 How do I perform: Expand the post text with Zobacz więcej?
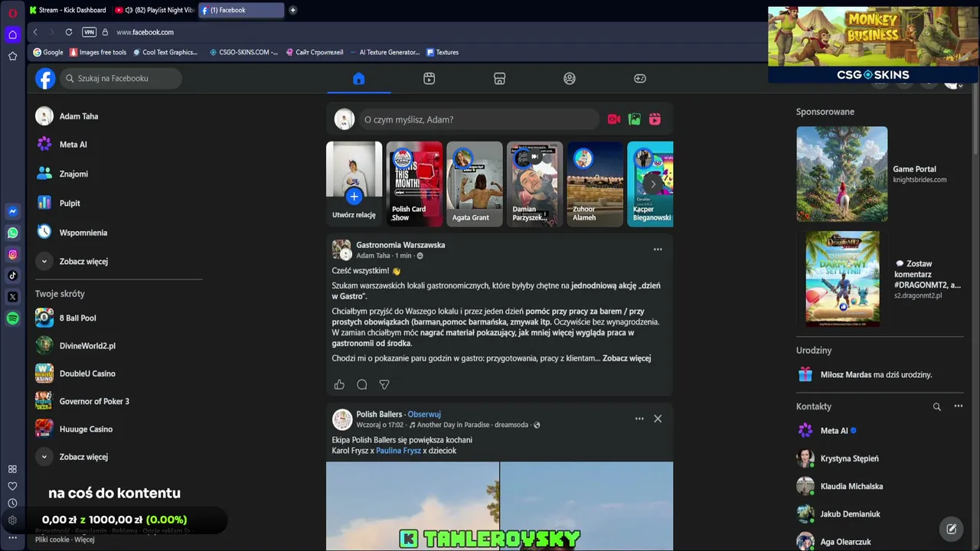pyautogui.click(x=626, y=358)
